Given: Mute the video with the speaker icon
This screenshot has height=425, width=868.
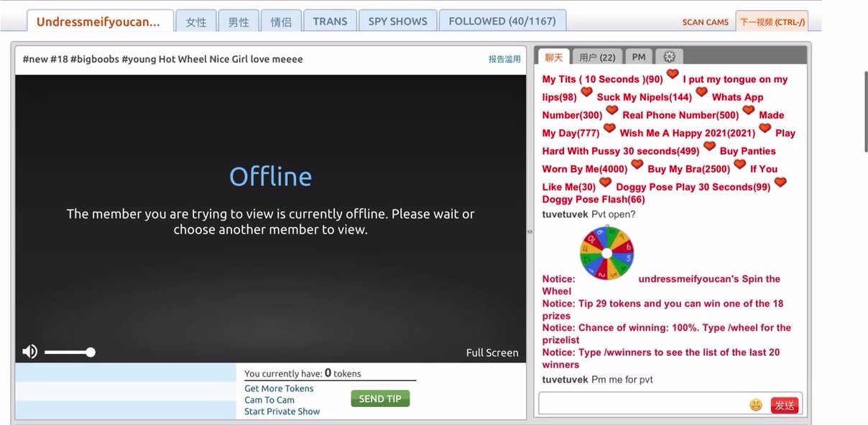Looking at the screenshot, I should (29, 352).
